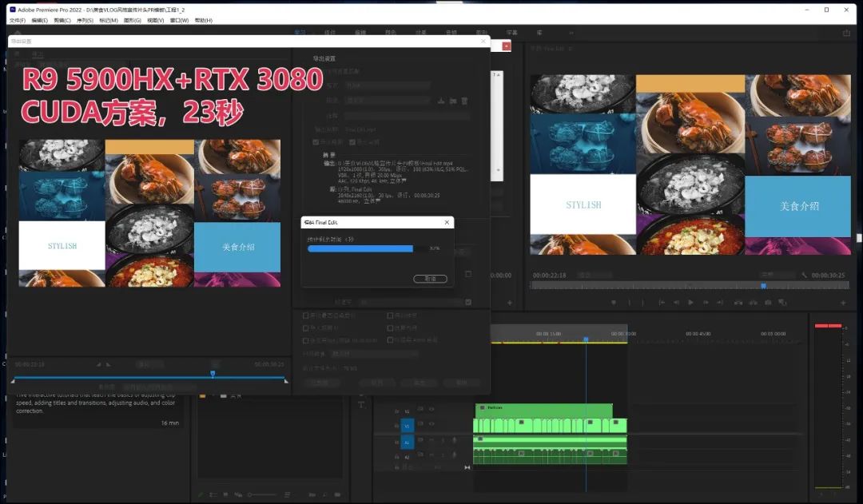Image resolution: width=863 pixels, height=504 pixels.
Task: Open the 序列(S) menu
Action: click(x=85, y=20)
